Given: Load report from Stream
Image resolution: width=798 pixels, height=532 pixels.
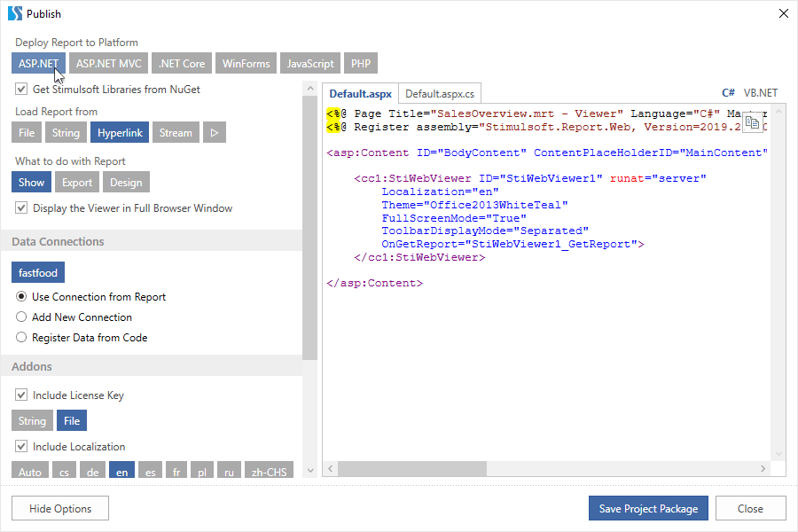Looking at the screenshot, I should point(176,132).
